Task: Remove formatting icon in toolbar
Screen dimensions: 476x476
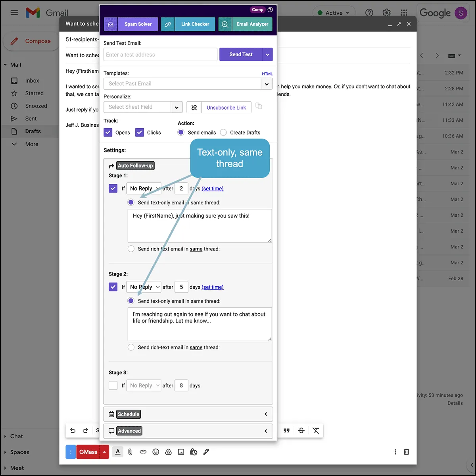Action: [316, 430]
